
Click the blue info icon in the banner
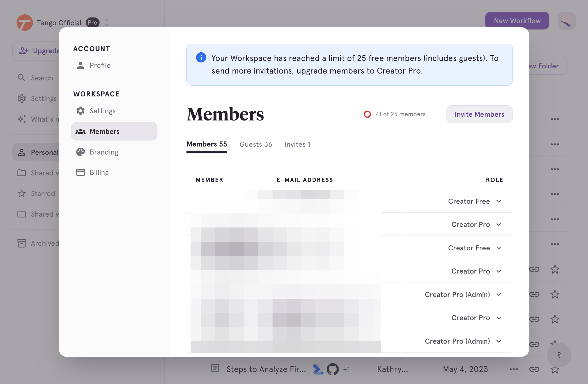pos(201,58)
